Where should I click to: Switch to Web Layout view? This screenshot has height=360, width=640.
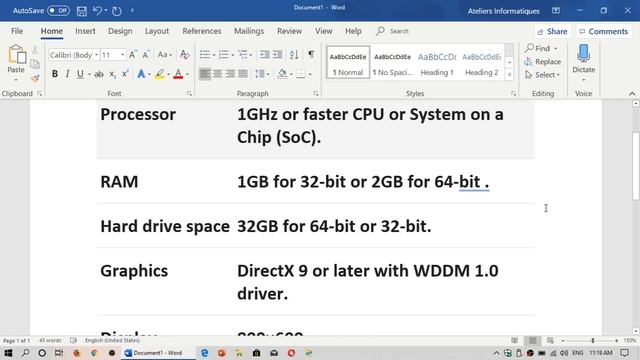pos(550,340)
